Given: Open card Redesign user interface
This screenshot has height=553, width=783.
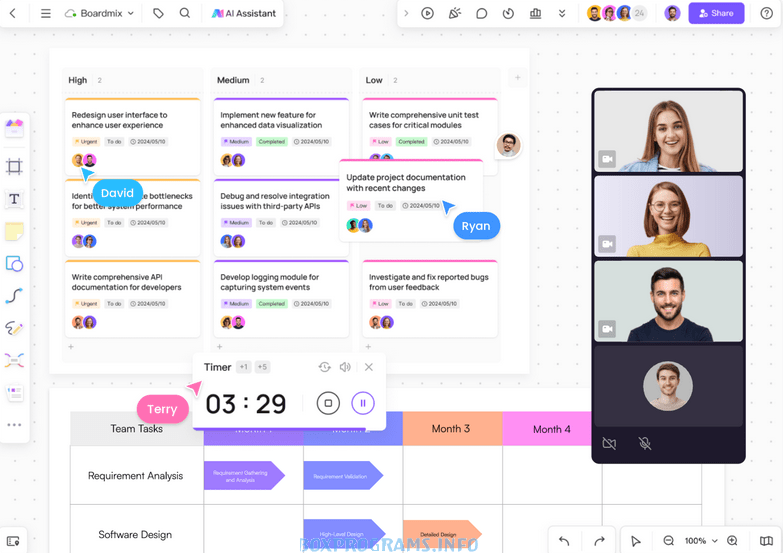Looking at the screenshot, I should click(132, 136).
